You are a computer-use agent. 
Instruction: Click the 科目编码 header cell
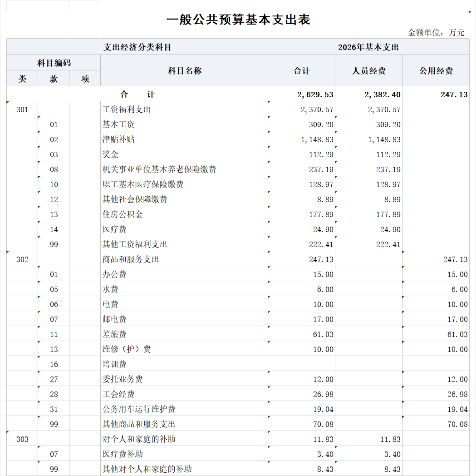(x=54, y=63)
